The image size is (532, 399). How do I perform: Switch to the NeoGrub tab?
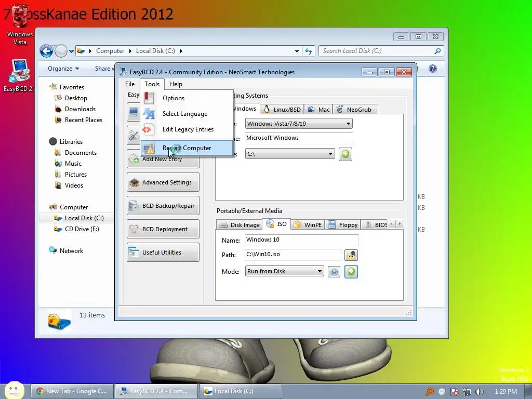[x=355, y=109]
